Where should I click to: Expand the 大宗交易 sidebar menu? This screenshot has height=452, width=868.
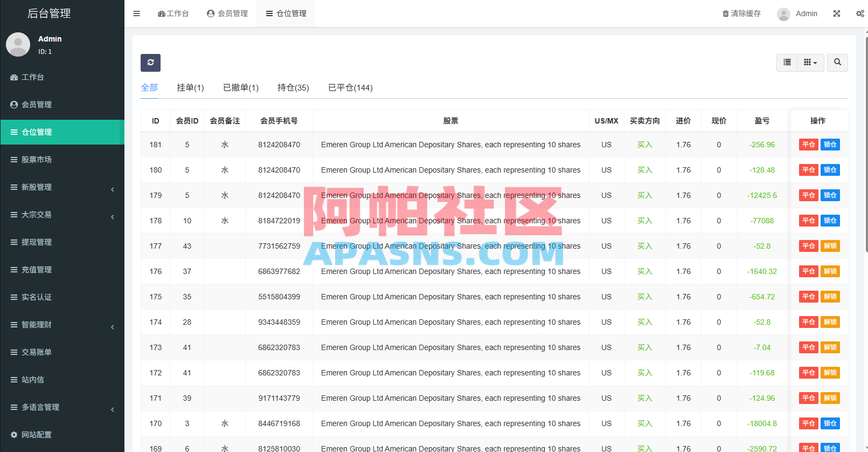pyautogui.click(x=63, y=215)
